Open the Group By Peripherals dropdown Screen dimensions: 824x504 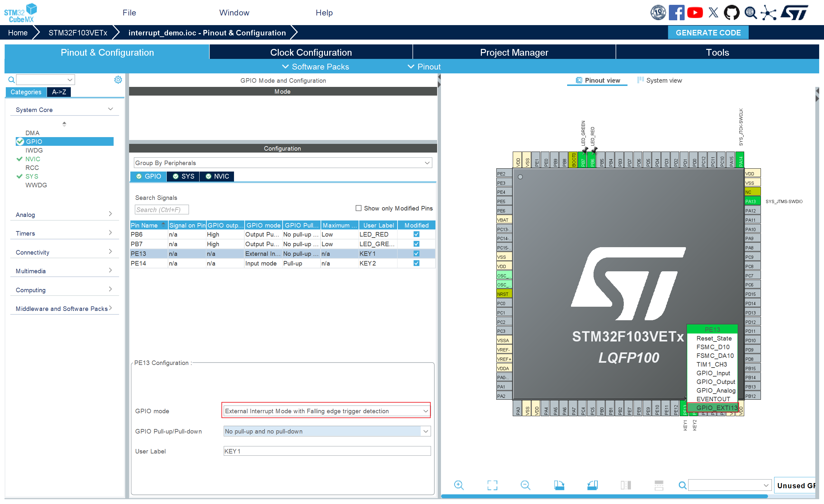pos(283,163)
